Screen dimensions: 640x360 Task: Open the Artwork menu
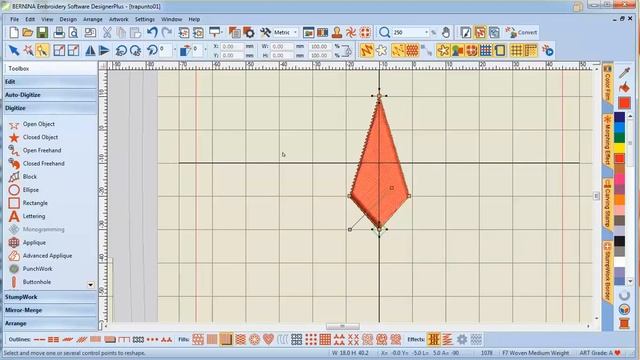pyautogui.click(x=118, y=19)
